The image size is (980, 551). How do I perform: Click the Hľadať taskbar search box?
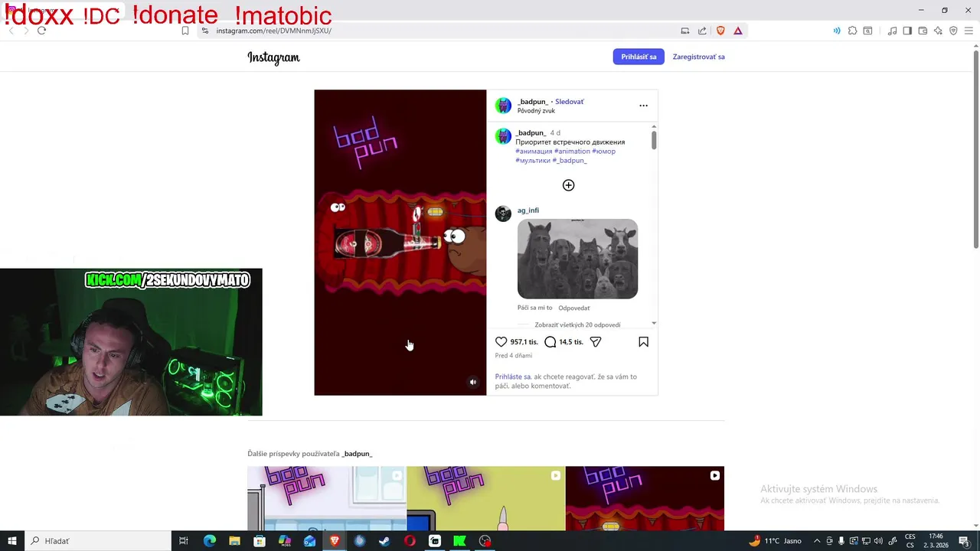[x=98, y=541]
